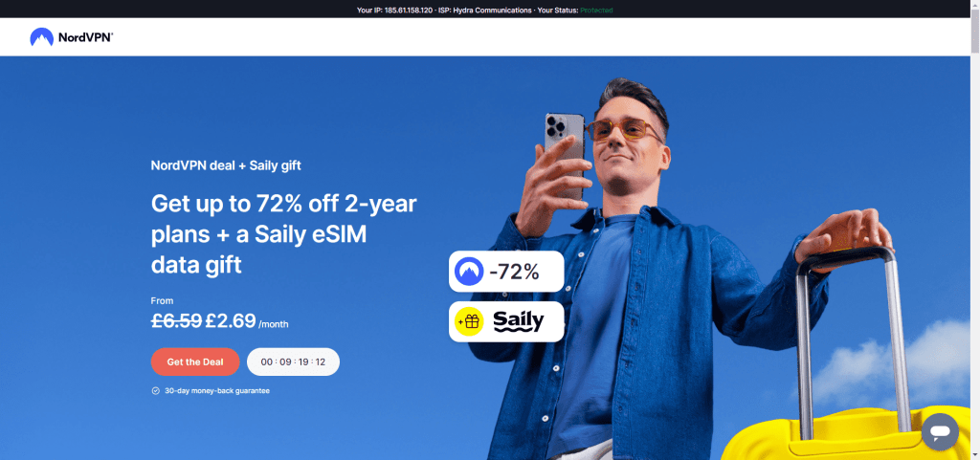Click the £2.69 discounted price
The height and width of the screenshot is (460, 980).
(x=231, y=320)
